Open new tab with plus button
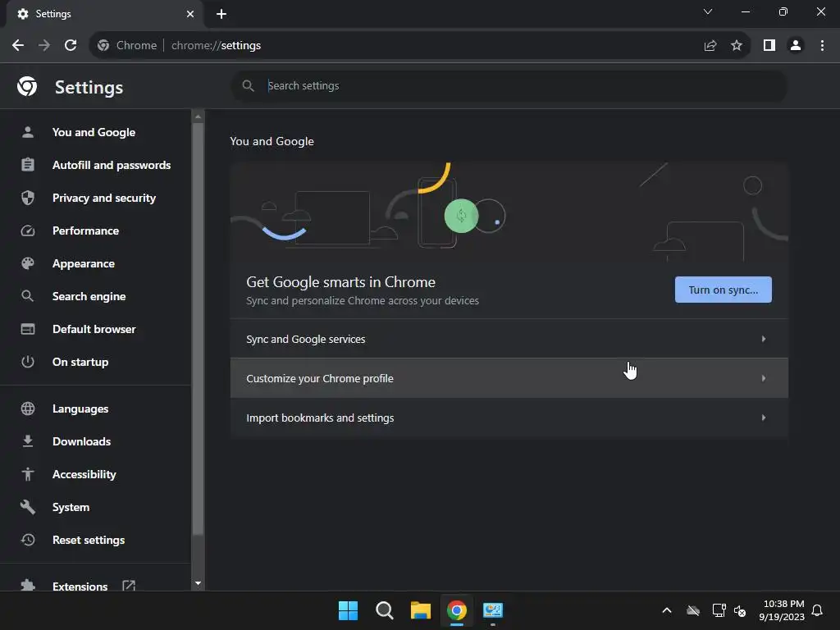The image size is (840, 630). pos(221,14)
